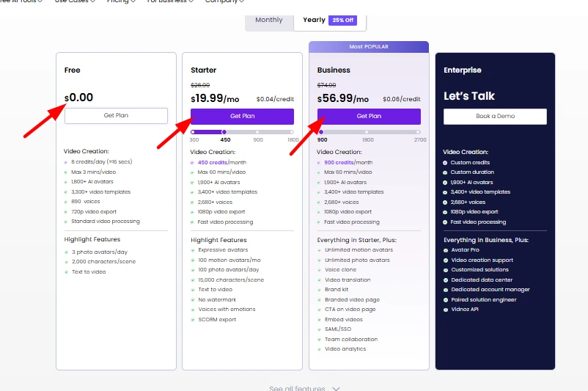588x391 pixels.
Task: Expand the Company dropdown chevron
Action: (241, 1)
